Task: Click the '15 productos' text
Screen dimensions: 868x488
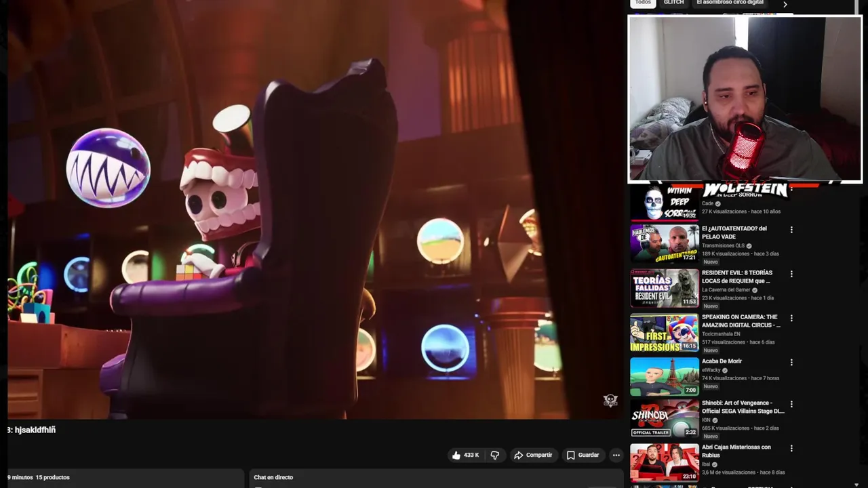Action: 53,477
